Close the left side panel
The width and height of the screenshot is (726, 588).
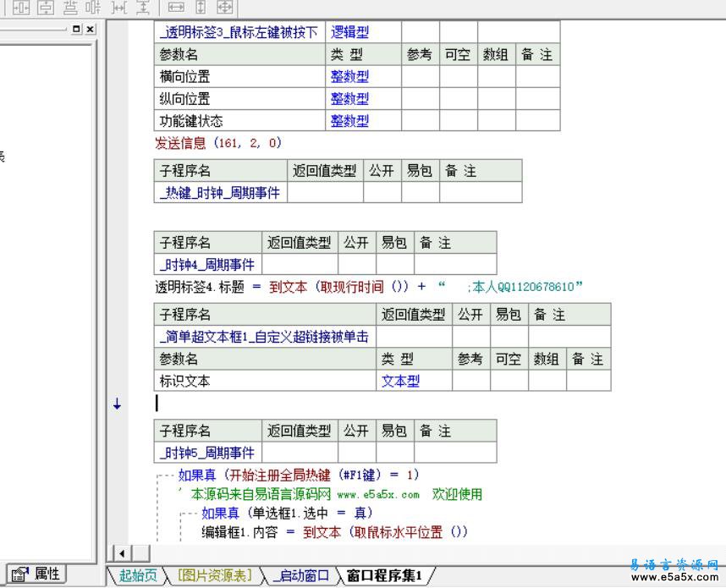click(x=91, y=29)
